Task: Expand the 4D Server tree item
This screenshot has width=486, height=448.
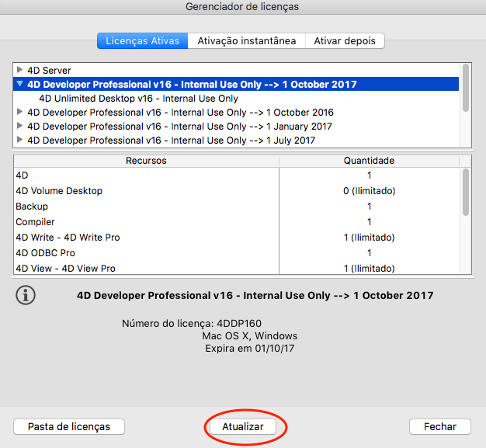Action: point(20,71)
